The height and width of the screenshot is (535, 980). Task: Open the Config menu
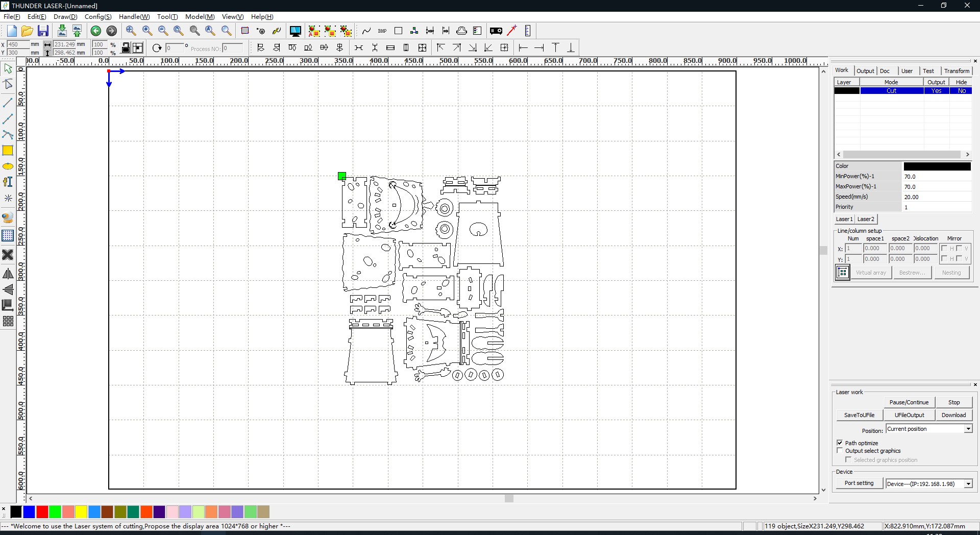[x=97, y=17]
